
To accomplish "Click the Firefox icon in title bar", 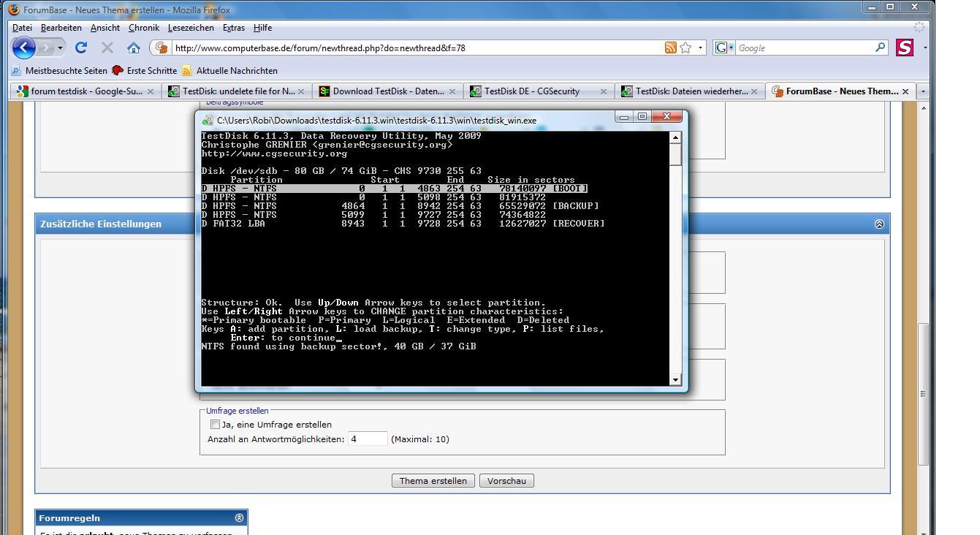I will pos(14,10).
